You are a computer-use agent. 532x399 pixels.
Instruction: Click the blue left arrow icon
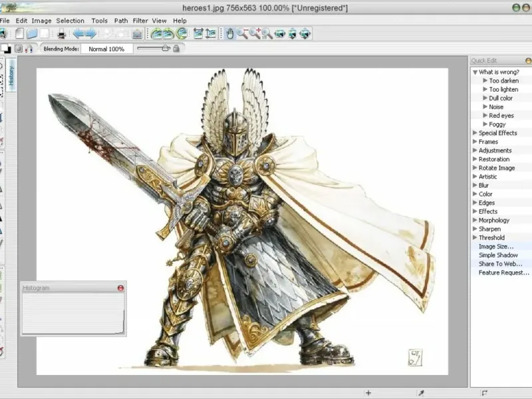tap(78, 33)
